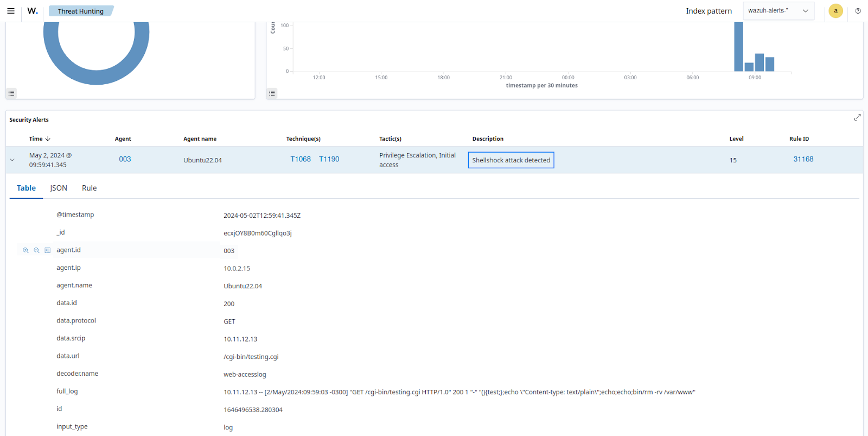868x436 pixels.
Task: Click the Description column header
Action: [x=488, y=139]
